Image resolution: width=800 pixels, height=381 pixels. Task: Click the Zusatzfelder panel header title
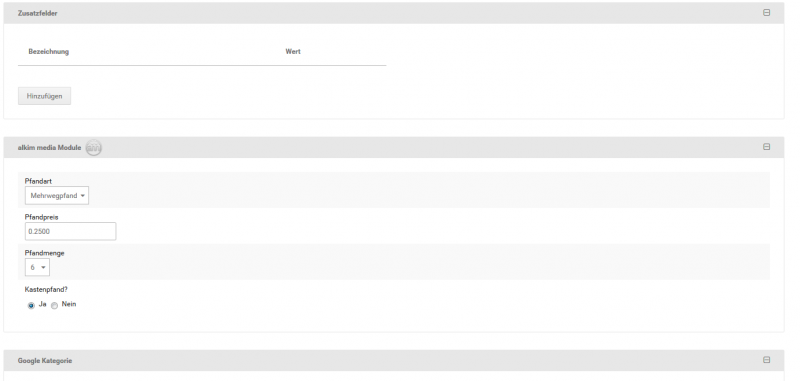37,13
